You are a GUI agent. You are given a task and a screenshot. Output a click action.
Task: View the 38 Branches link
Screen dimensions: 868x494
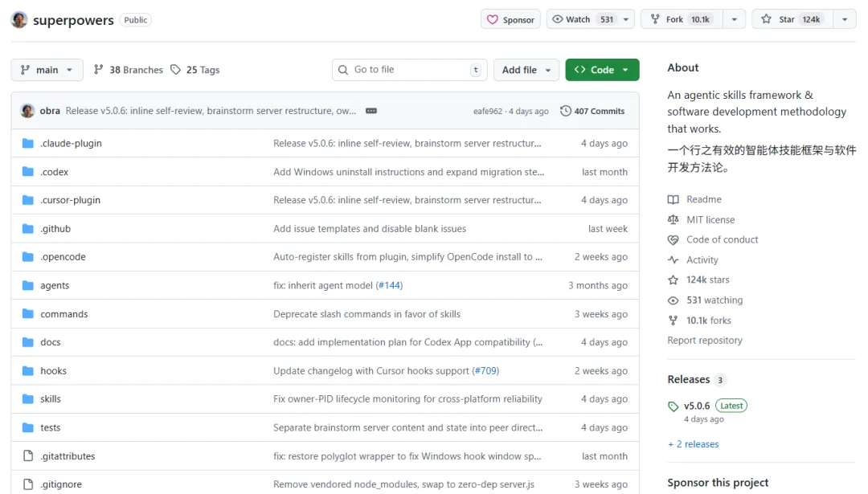(129, 70)
